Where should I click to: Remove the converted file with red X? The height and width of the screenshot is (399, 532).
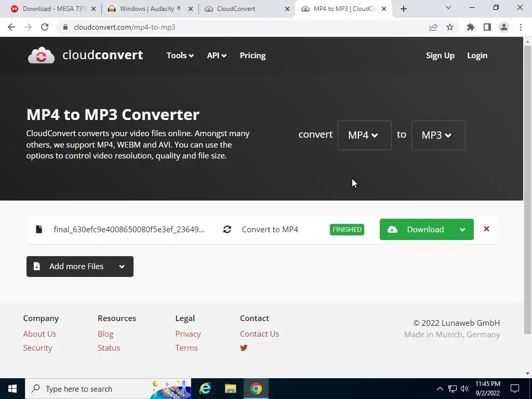point(486,229)
